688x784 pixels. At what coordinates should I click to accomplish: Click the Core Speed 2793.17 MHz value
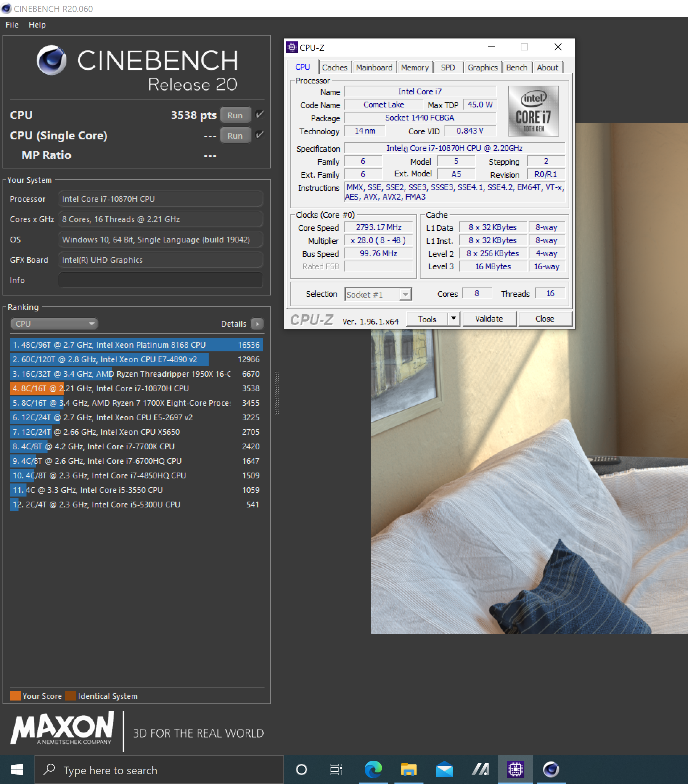tap(378, 227)
